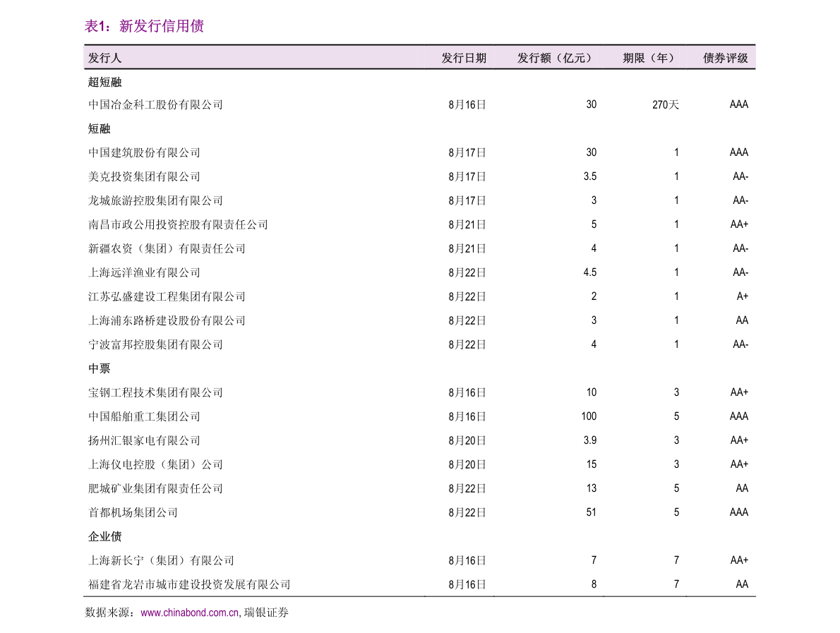Click AA+ rating in 南昌市政 row
The width and height of the screenshot is (840, 633).
point(739,224)
